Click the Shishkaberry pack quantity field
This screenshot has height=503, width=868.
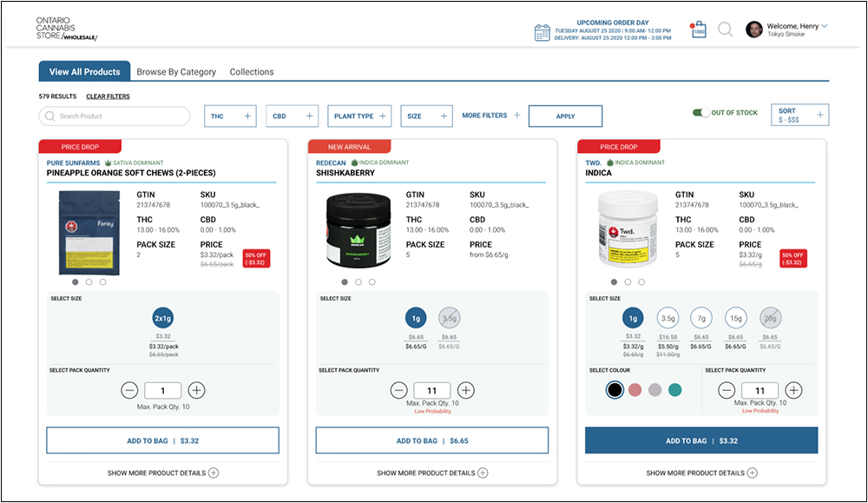[x=431, y=391]
